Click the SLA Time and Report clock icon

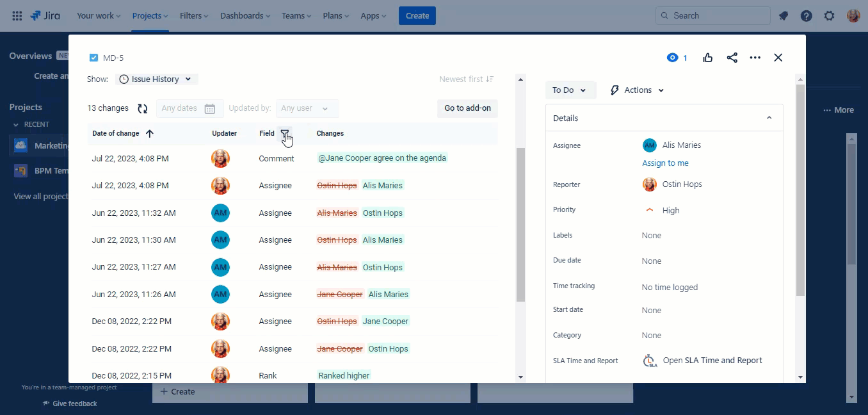pyautogui.click(x=650, y=361)
